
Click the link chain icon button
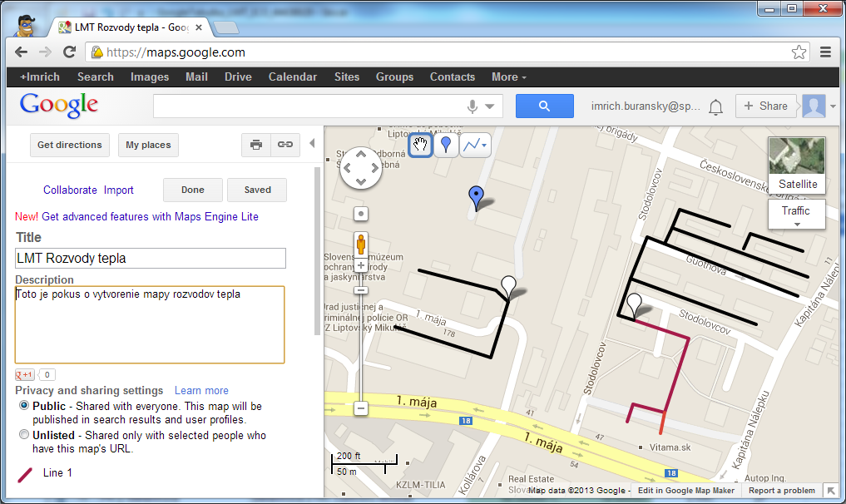pyautogui.click(x=284, y=145)
